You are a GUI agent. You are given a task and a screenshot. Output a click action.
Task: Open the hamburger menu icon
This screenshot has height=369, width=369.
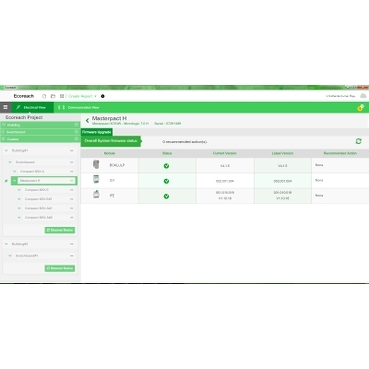point(5,107)
